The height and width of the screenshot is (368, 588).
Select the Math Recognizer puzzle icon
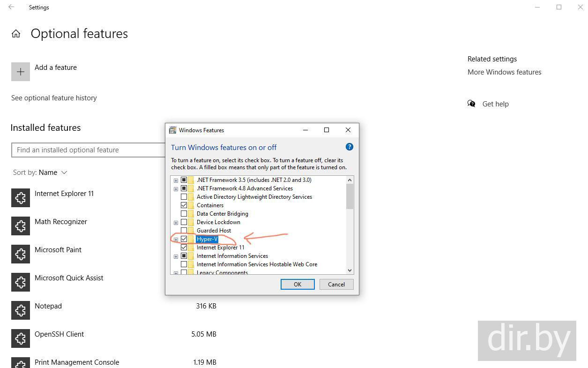21,226
